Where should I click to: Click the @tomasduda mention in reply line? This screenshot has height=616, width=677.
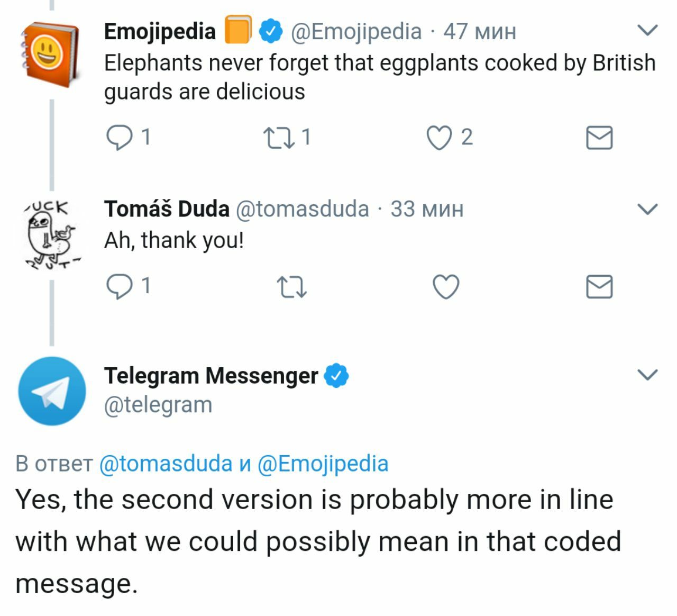click(166, 464)
